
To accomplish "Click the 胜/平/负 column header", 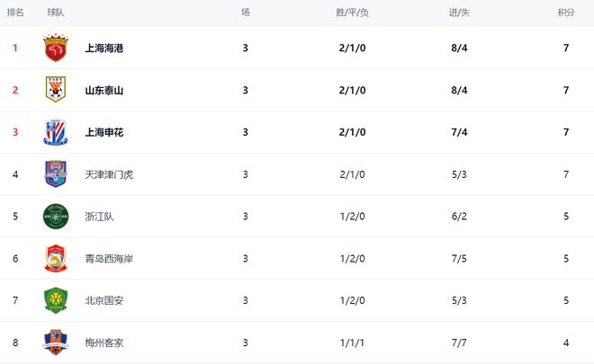I will [x=352, y=13].
